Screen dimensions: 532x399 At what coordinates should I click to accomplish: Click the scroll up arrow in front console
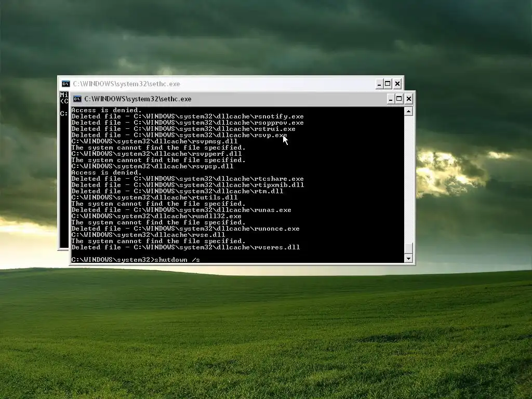pyautogui.click(x=408, y=111)
